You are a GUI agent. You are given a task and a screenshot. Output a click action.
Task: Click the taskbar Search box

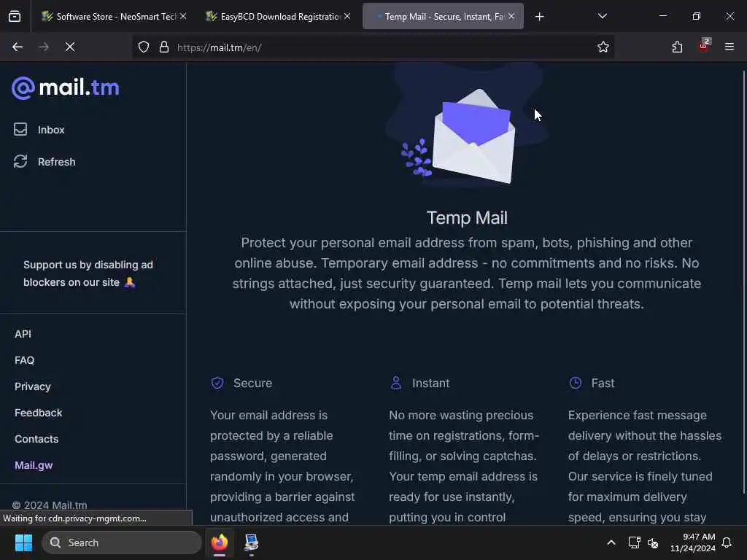coord(122,542)
